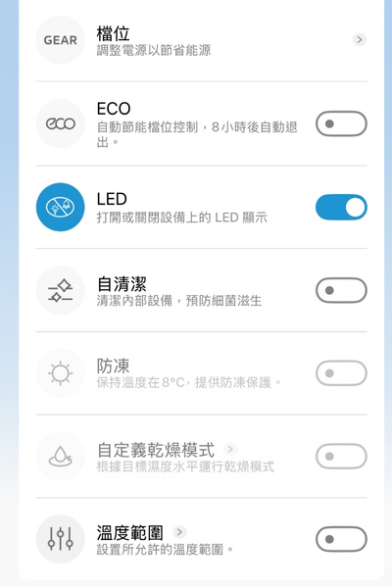Toggle the 自定義乾燥模式 switch
This screenshot has width=392, height=586.
(341, 457)
